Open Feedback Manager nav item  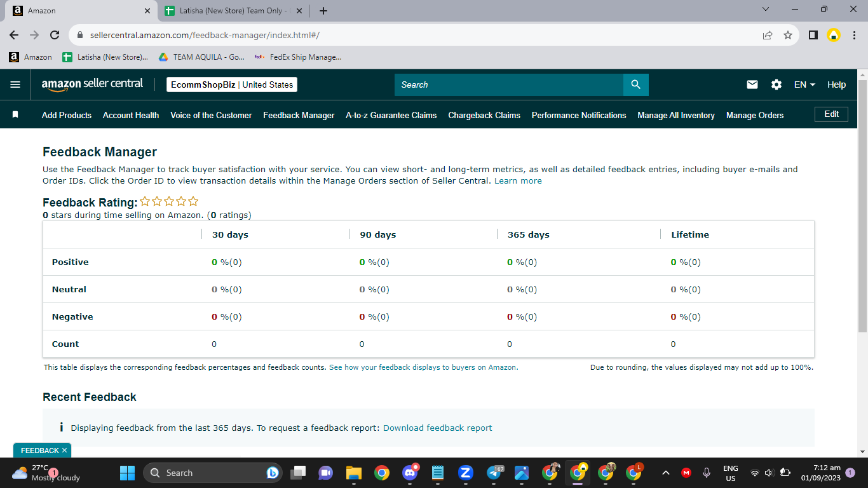299,115
